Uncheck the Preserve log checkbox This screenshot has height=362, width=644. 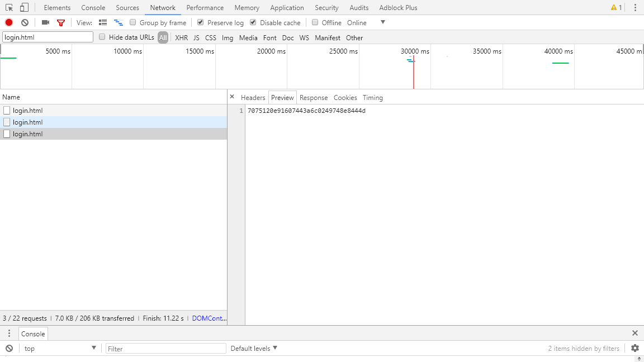[x=201, y=22]
